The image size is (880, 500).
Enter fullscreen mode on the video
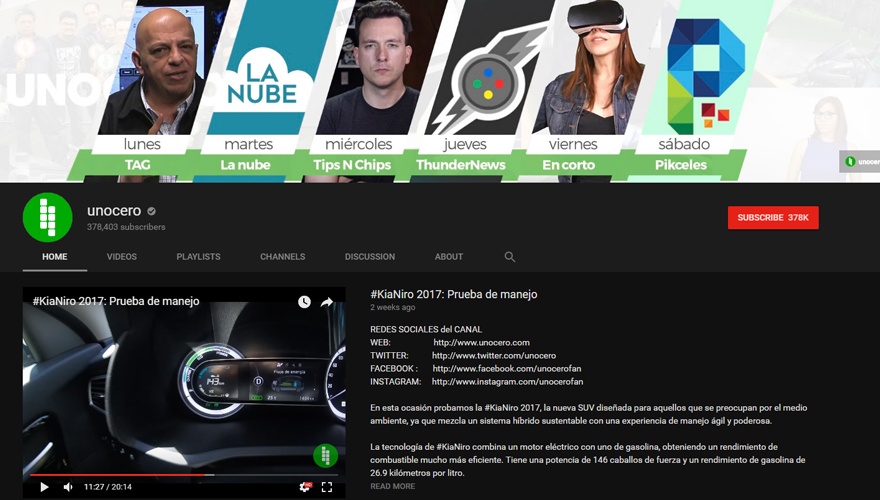tap(327, 487)
